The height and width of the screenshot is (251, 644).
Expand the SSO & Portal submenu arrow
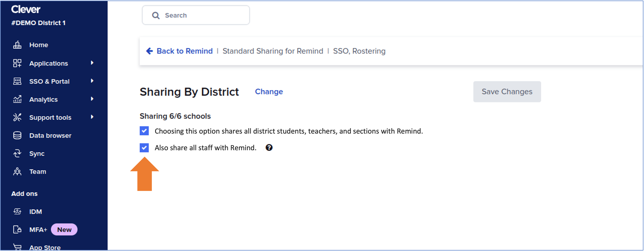point(92,81)
